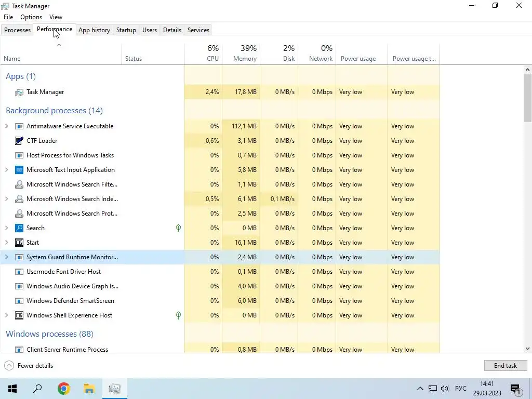Select the Background processes (14) group header
532x399 pixels.
pos(54,111)
